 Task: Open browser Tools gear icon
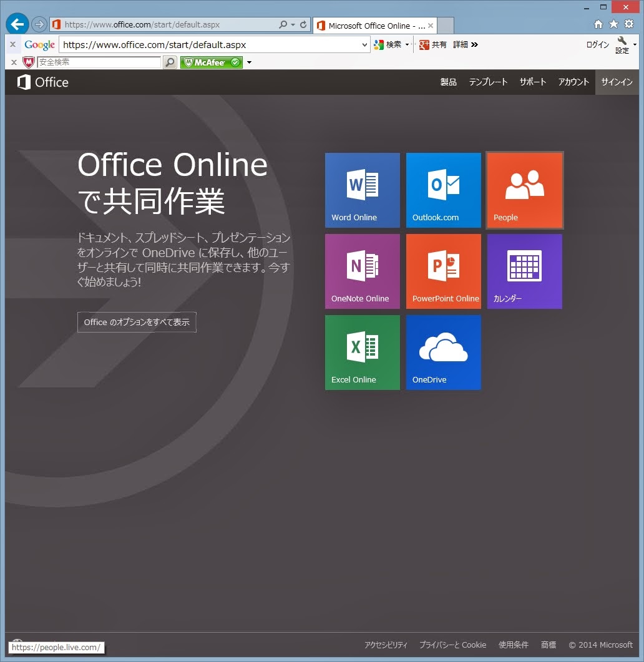[x=629, y=24]
